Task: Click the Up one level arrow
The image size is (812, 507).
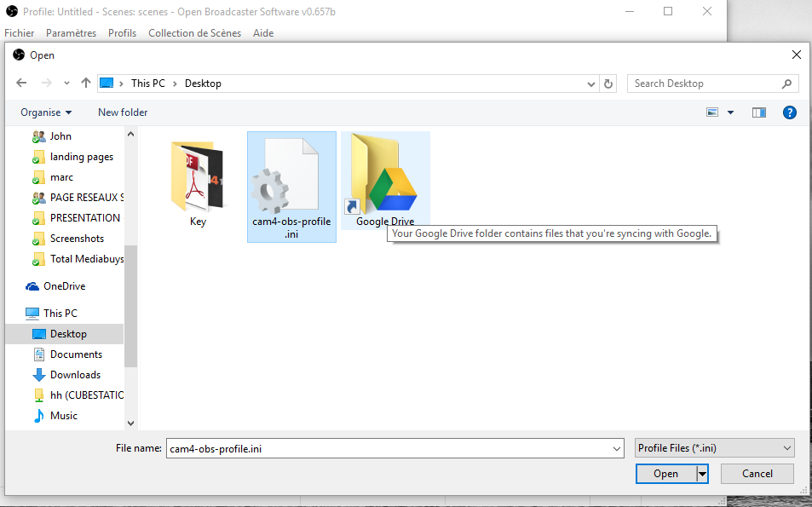Action: pyautogui.click(x=85, y=84)
